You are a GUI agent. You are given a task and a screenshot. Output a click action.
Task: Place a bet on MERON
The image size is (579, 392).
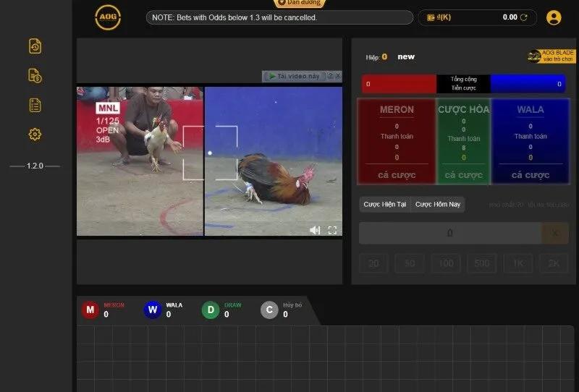(397, 175)
